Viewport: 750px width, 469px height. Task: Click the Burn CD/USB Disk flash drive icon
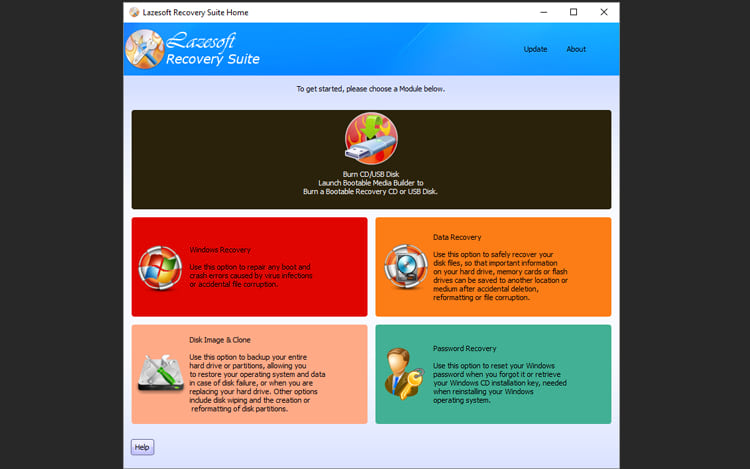371,139
